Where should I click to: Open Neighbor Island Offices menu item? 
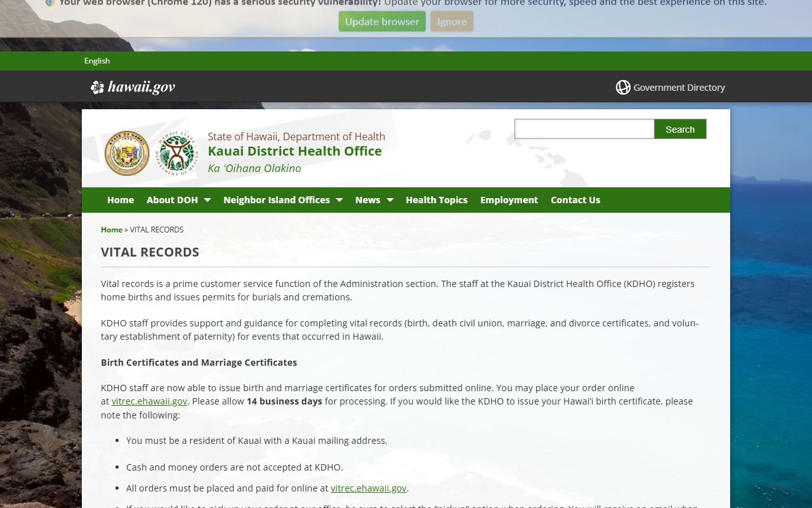[x=277, y=200]
